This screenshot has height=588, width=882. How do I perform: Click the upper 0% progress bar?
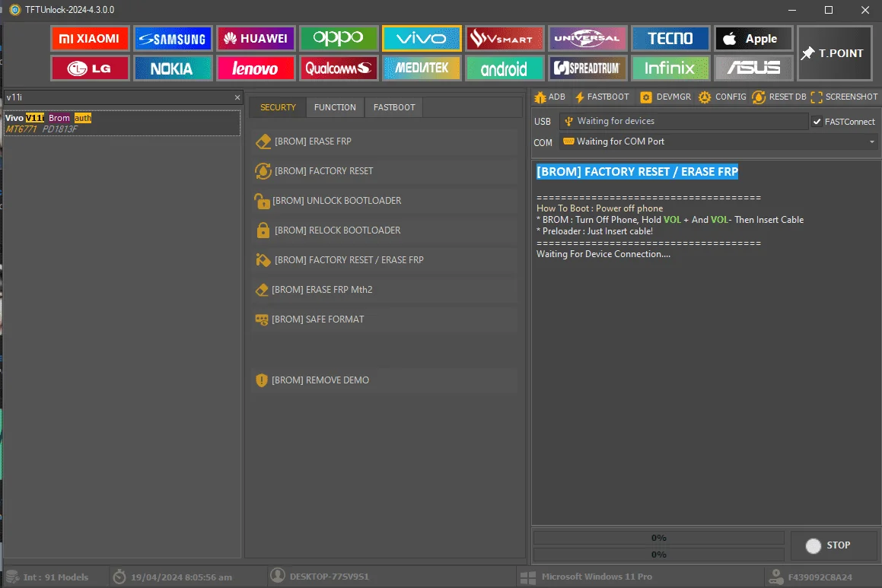click(x=659, y=538)
